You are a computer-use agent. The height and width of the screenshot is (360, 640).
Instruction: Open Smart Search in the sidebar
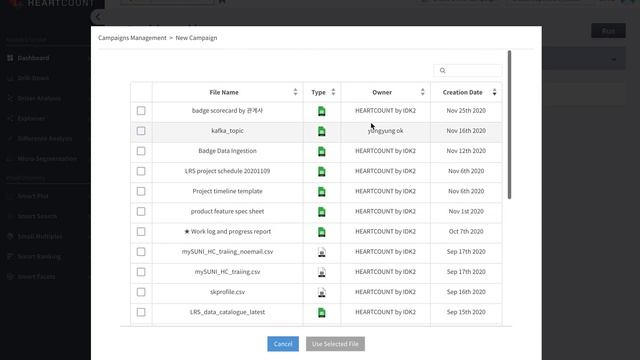37,216
